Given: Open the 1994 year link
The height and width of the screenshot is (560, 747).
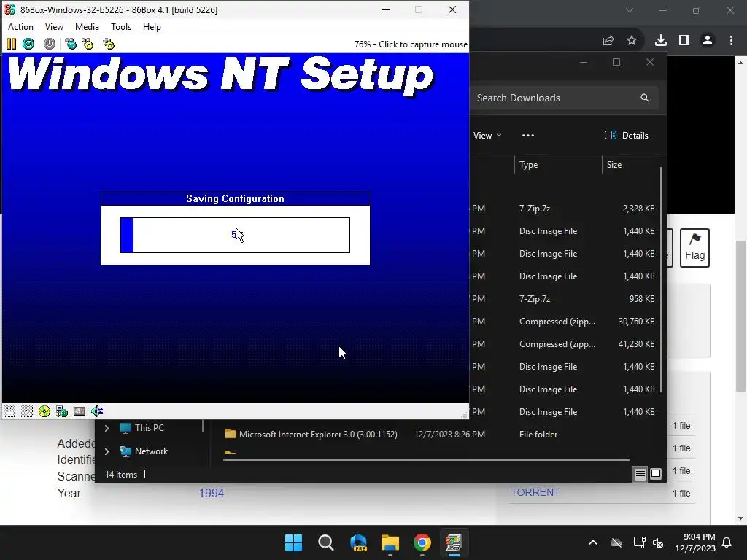Looking at the screenshot, I should coord(211,494).
